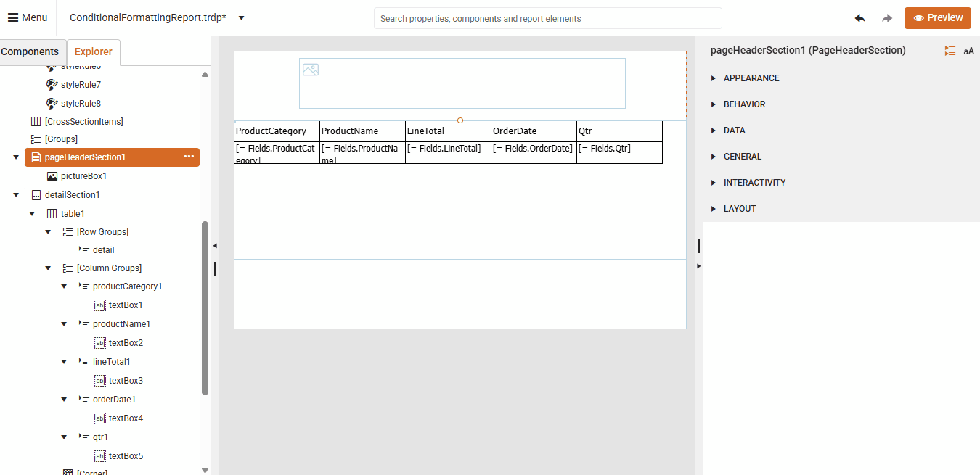Select the [= Fields.OrderDate] cell

point(534,152)
